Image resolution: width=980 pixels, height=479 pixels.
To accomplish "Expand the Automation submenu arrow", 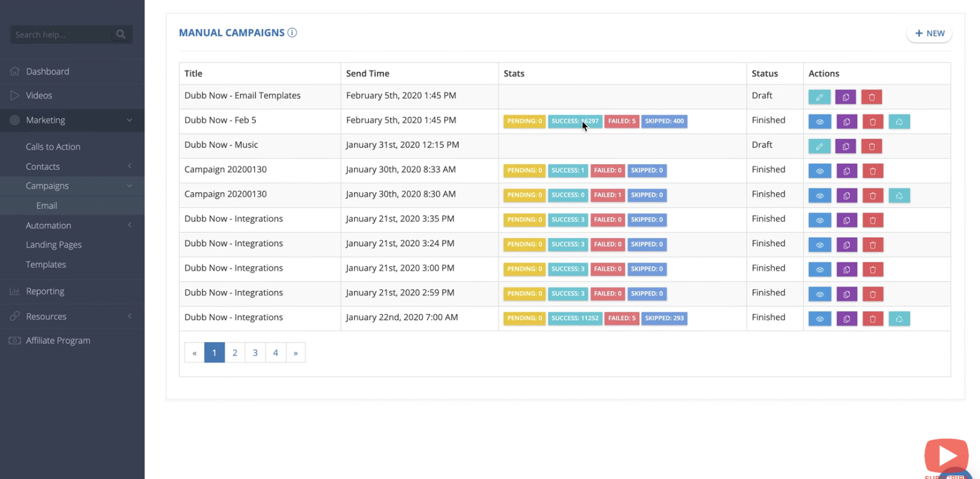I will point(129,225).
